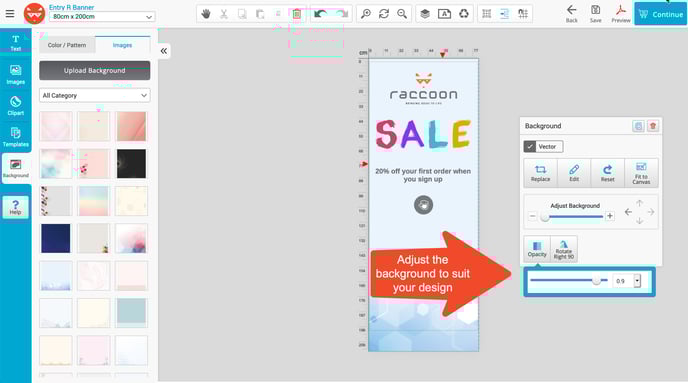Click the opacity slider handle
The width and height of the screenshot is (688, 383).
click(596, 280)
